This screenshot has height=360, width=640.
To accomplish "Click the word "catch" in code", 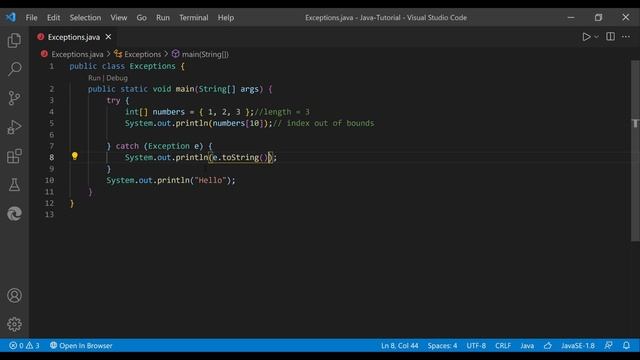I will (x=127, y=146).
